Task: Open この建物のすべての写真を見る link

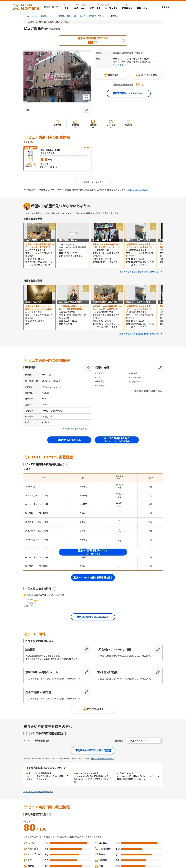Action: click(75, 429)
